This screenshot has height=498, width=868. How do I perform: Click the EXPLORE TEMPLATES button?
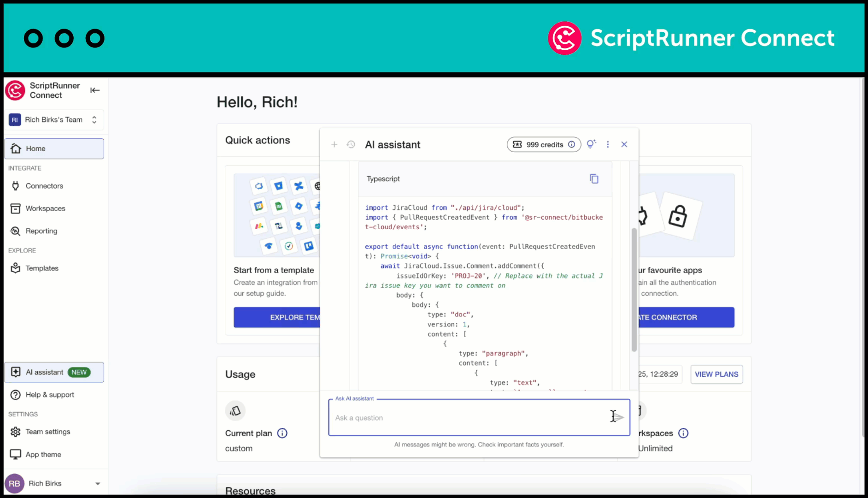(x=276, y=317)
